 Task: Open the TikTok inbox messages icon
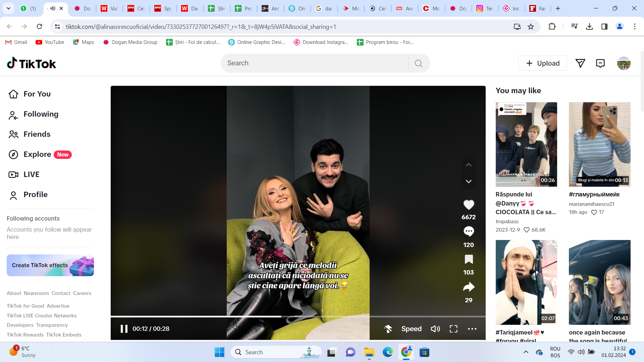pos(600,63)
